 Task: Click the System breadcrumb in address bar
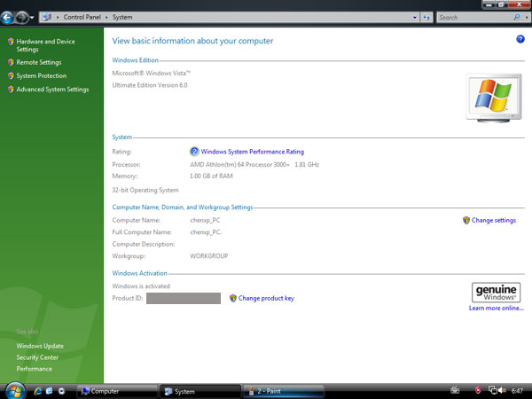point(122,18)
